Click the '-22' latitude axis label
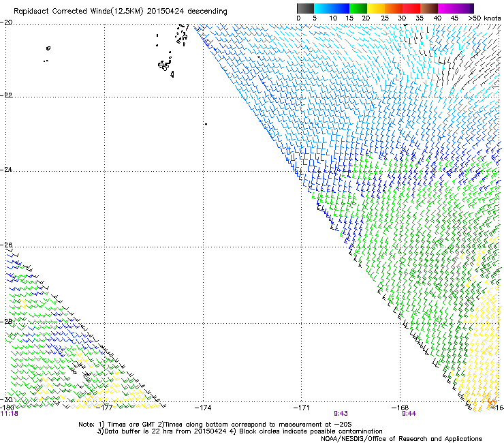 coord(7,95)
